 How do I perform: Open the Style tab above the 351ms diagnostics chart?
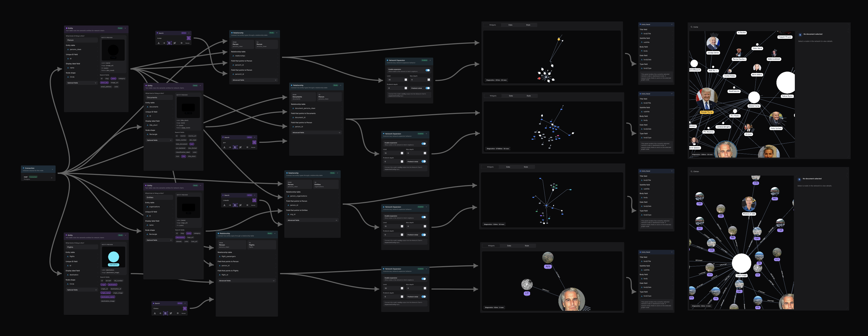528,25
